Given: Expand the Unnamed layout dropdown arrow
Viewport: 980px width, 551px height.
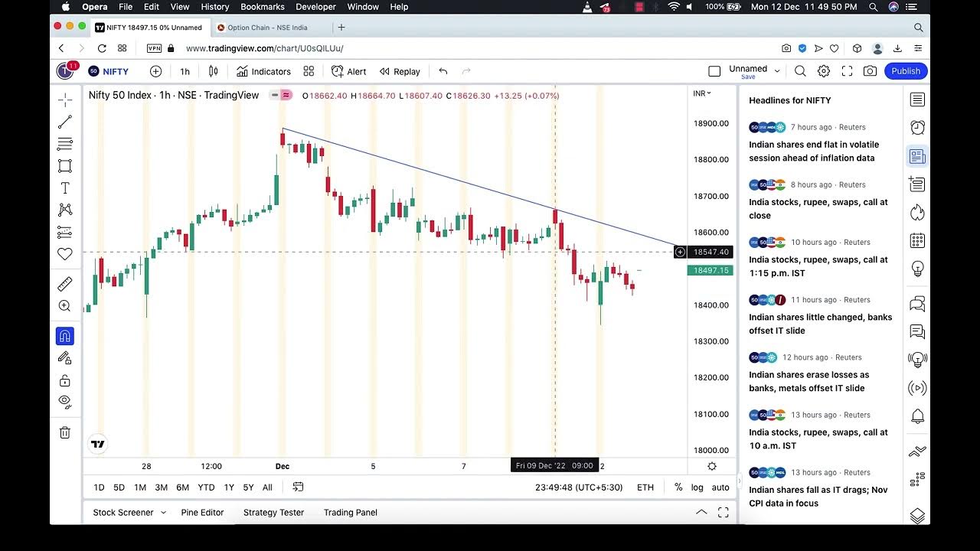Looking at the screenshot, I should 777,71.
